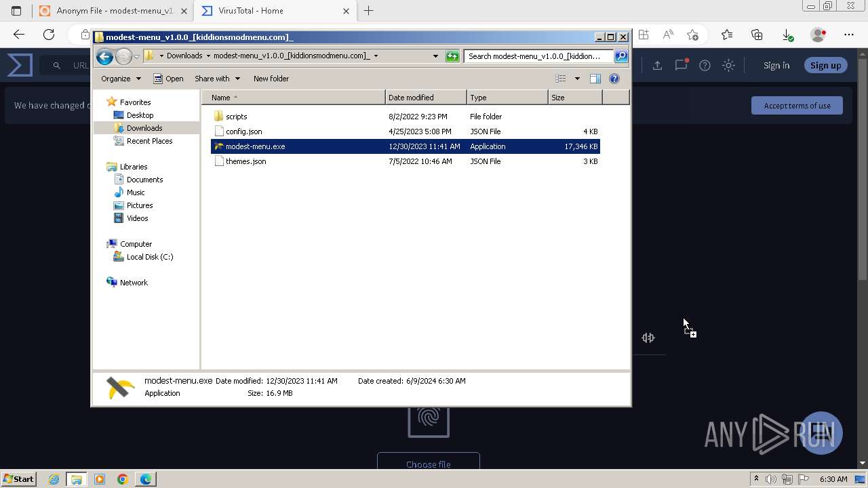
Task: Open a new browser tab
Action: (368, 11)
